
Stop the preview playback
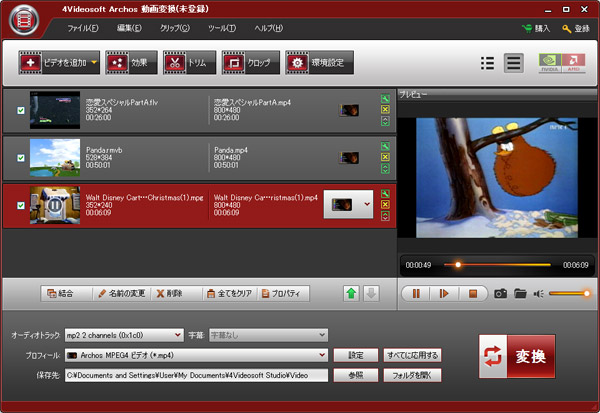click(x=473, y=294)
